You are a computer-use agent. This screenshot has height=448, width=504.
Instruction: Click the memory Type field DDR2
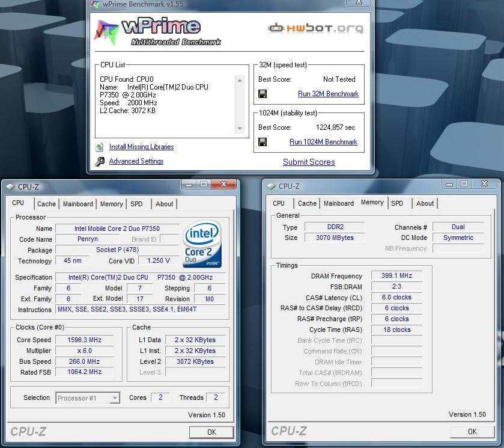coord(335,227)
